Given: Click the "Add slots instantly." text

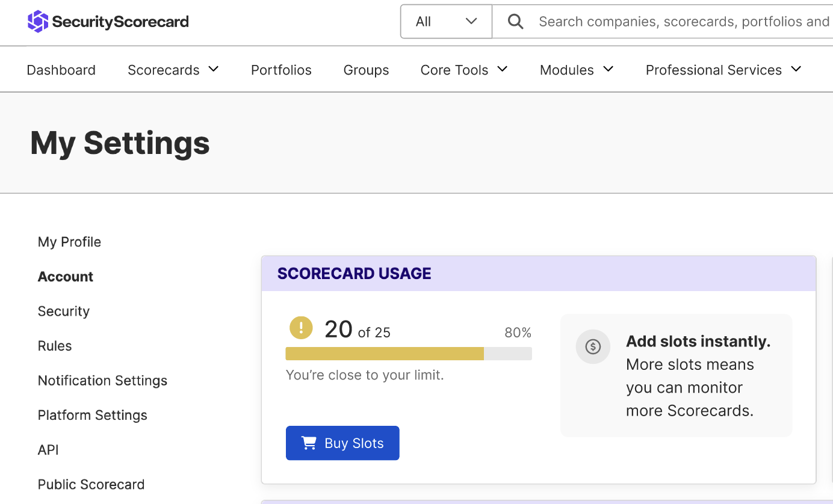Looking at the screenshot, I should [x=698, y=342].
